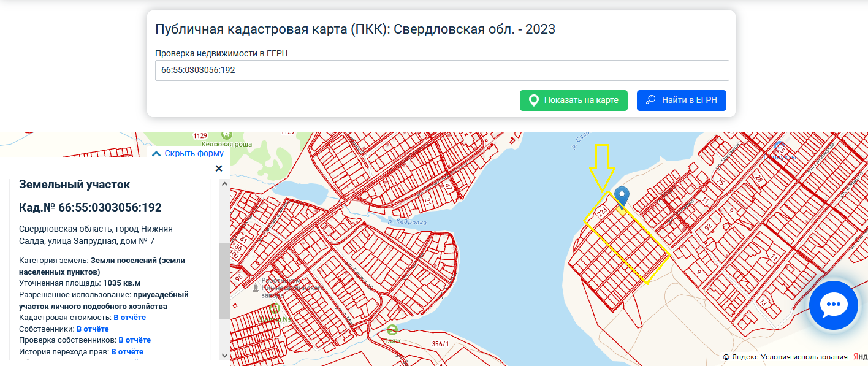Click the Скрыть форму link text
This screenshot has width=868, height=366.
194,153
